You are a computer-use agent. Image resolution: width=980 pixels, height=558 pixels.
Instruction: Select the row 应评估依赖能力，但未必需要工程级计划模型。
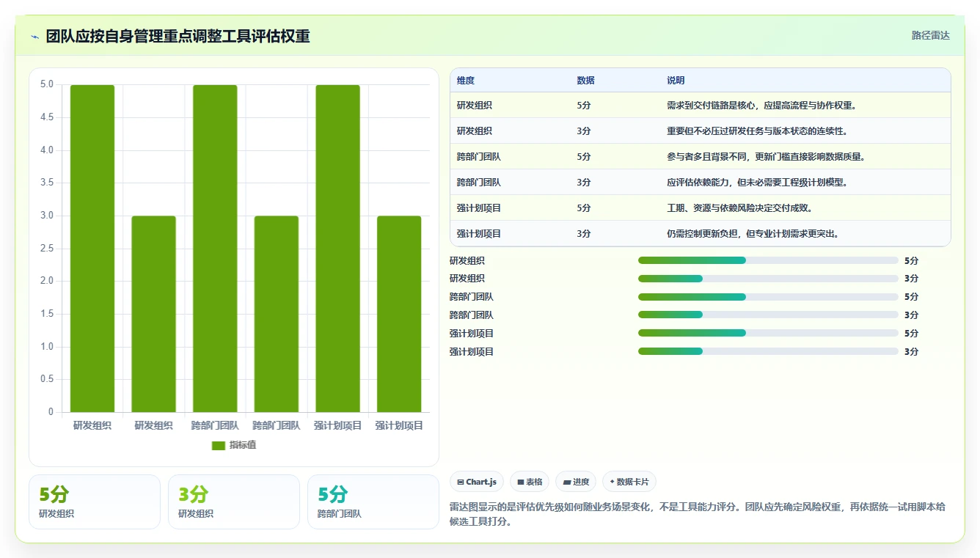(701, 182)
